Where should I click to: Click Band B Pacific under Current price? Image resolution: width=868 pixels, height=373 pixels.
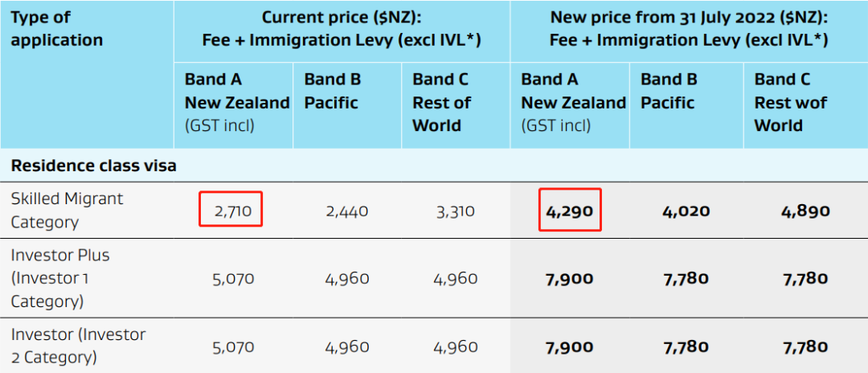point(332,91)
